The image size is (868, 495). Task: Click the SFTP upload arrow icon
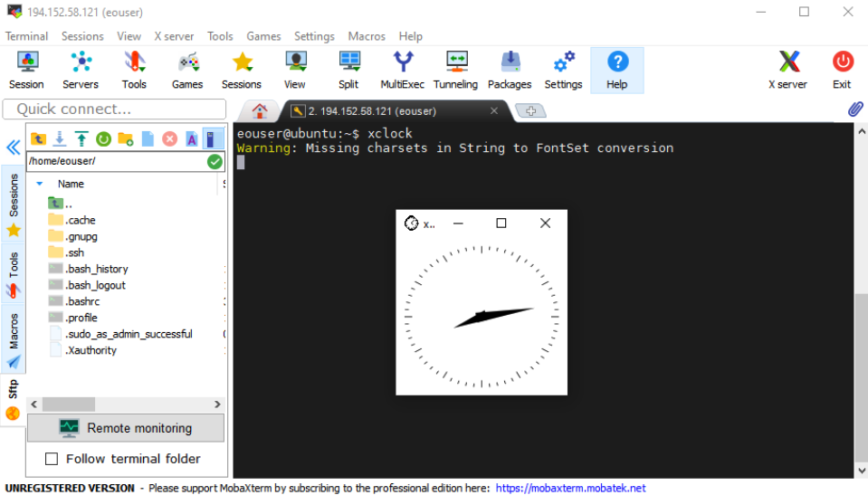click(x=81, y=138)
